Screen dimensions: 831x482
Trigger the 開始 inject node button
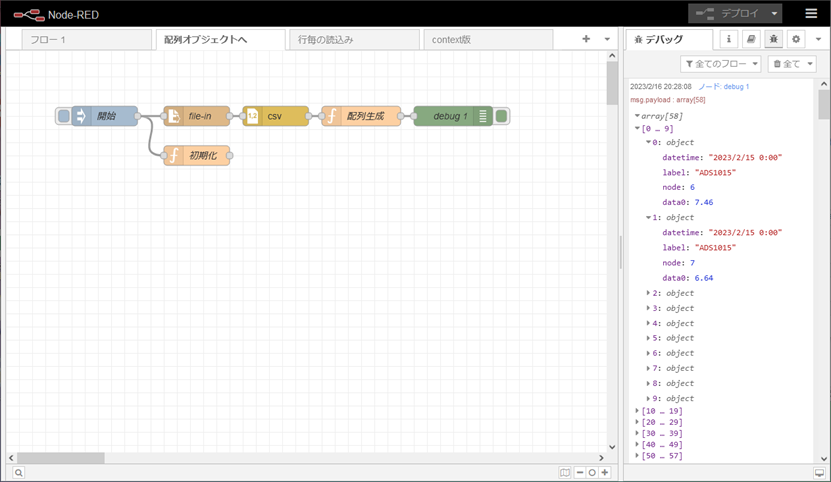pos(64,116)
